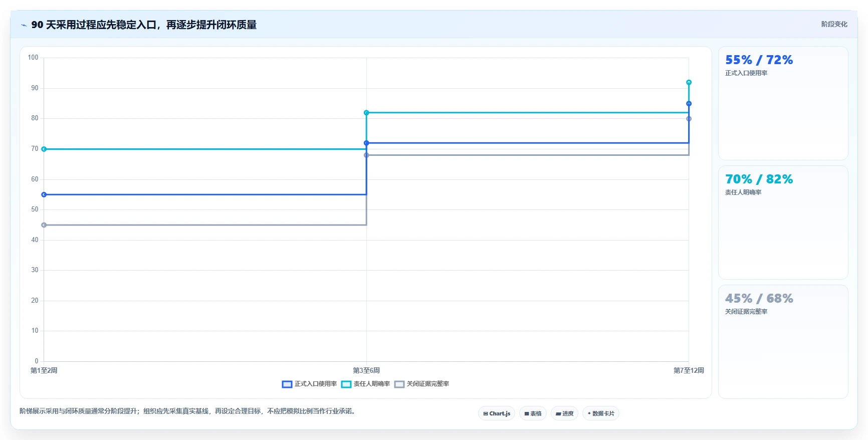Click the 关闭证据完整率 data point at 80
Image resolution: width=868 pixels, height=440 pixels.
(689, 119)
